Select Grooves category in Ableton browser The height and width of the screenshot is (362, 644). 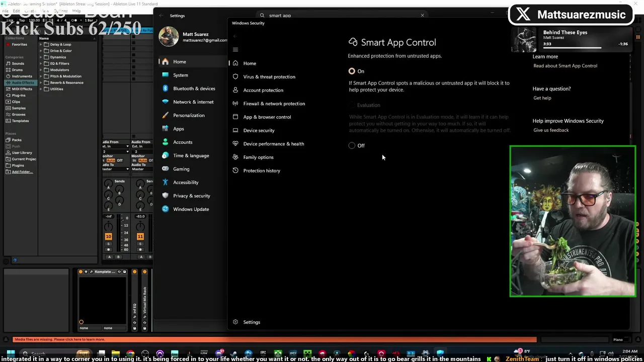[18, 114]
